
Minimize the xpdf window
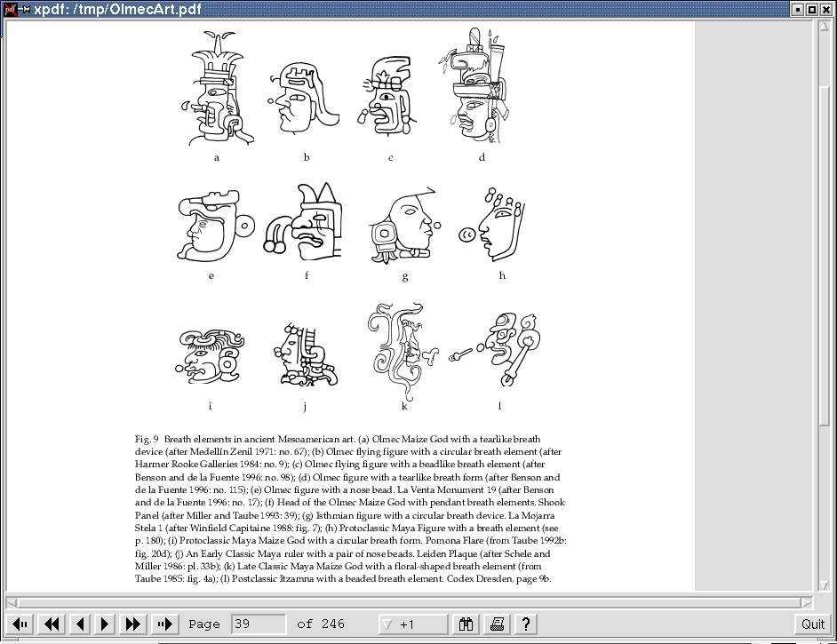(799, 9)
